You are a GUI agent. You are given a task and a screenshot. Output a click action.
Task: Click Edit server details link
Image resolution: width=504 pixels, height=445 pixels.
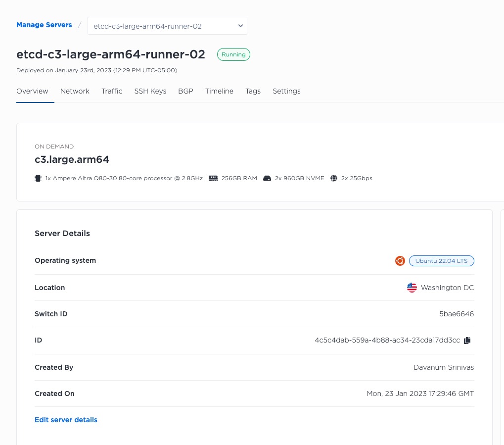click(66, 420)
